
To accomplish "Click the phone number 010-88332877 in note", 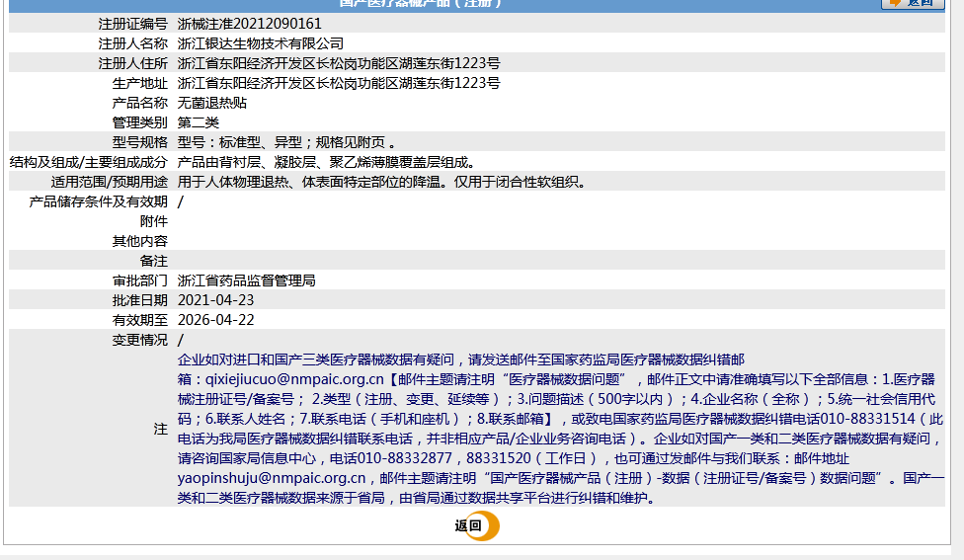I will [x=406, y=458].
